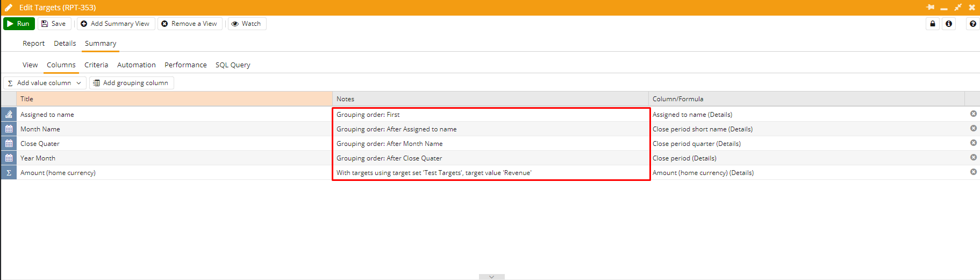Screen dimensions: 980x280
Task: Select the 'Year Month' title cell
Action: [175, 158]
